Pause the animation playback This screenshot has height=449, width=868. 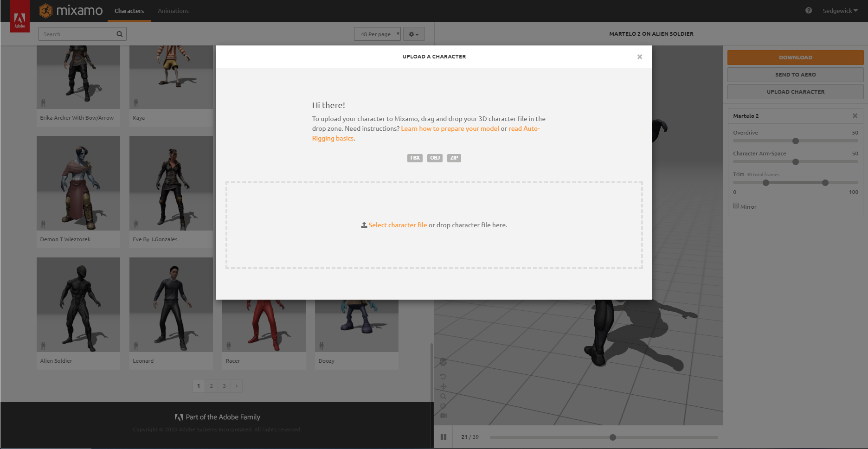pos(444,437)
